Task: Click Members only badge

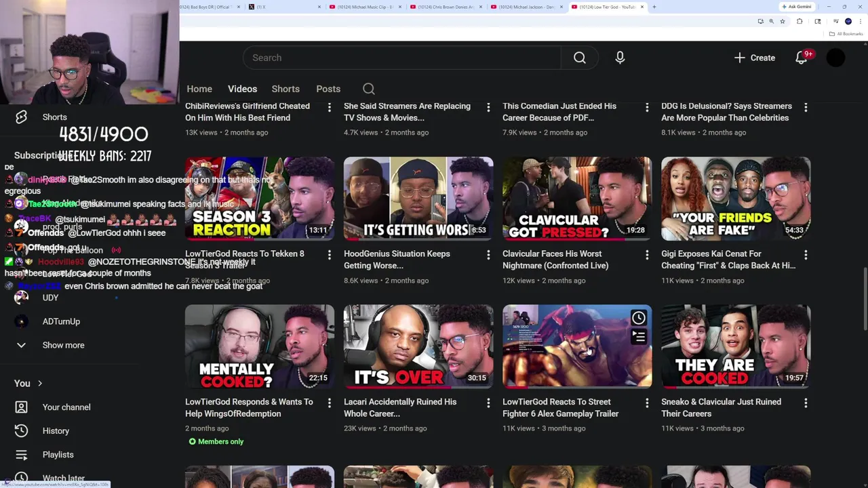Action: click(216, 441)
